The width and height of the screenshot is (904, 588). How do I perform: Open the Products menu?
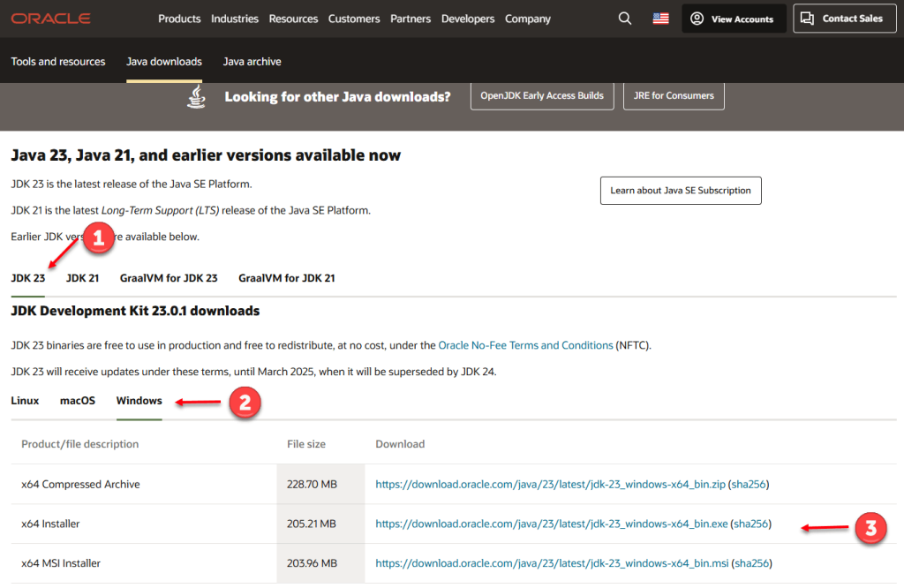tap(179, 19)
